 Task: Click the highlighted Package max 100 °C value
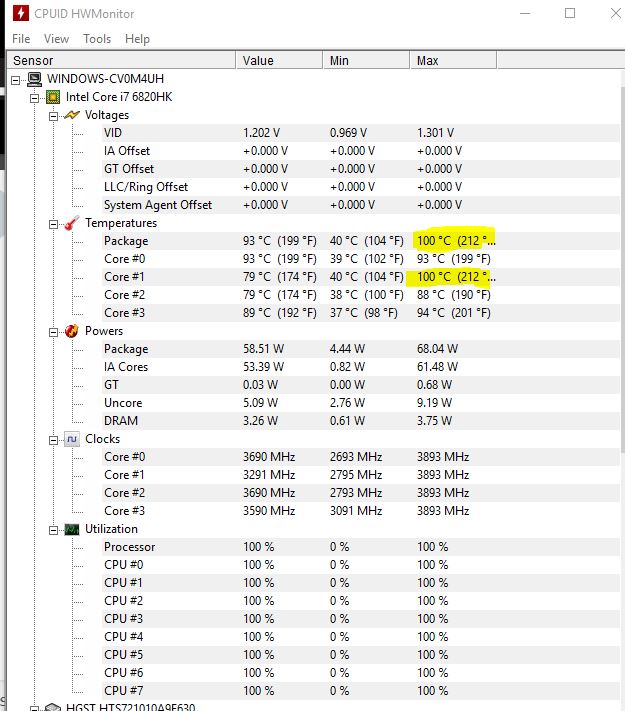[x=456, y=240]
